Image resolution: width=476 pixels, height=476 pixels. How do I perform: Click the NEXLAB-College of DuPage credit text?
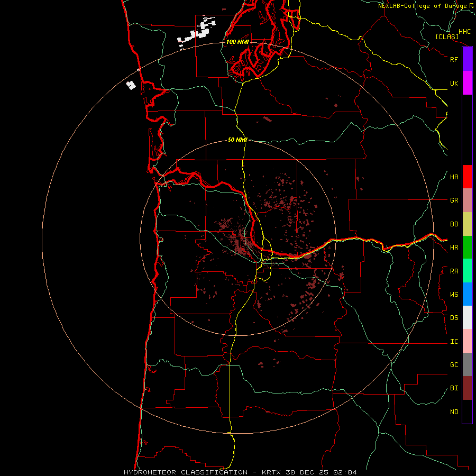425,6
